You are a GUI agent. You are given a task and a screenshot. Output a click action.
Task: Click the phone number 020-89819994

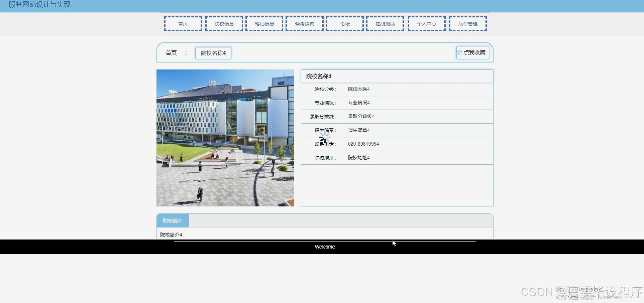[363, 144]
